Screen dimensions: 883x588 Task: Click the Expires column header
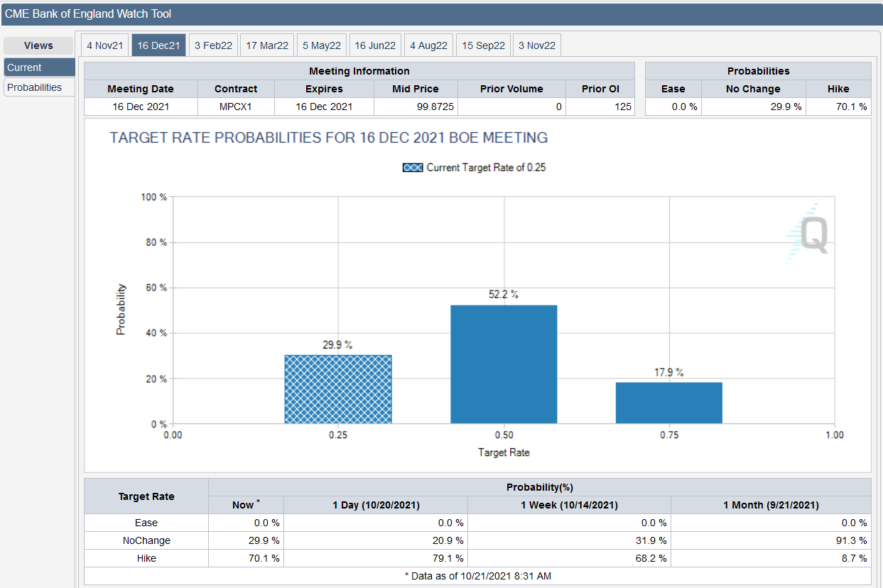tap(324, 89)
